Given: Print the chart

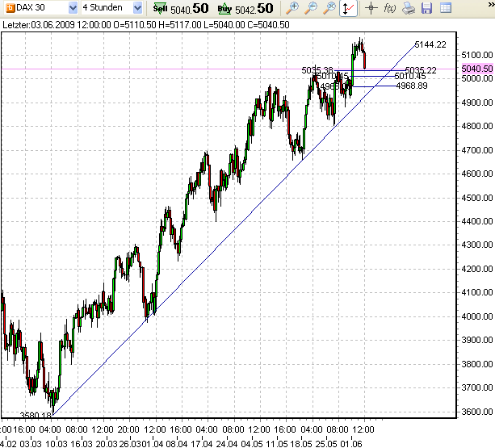Looking at the screenshot, I should [x=408, y=8].
